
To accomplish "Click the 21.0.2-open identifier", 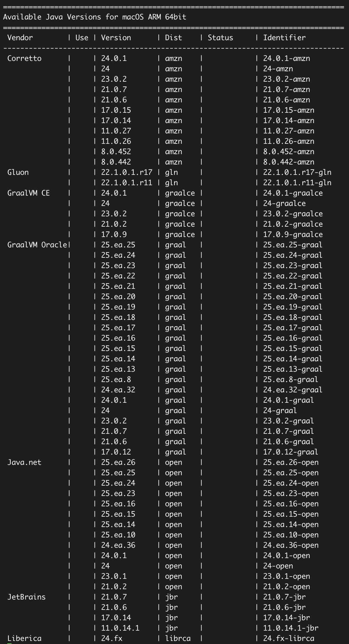I will coord(286,587).
